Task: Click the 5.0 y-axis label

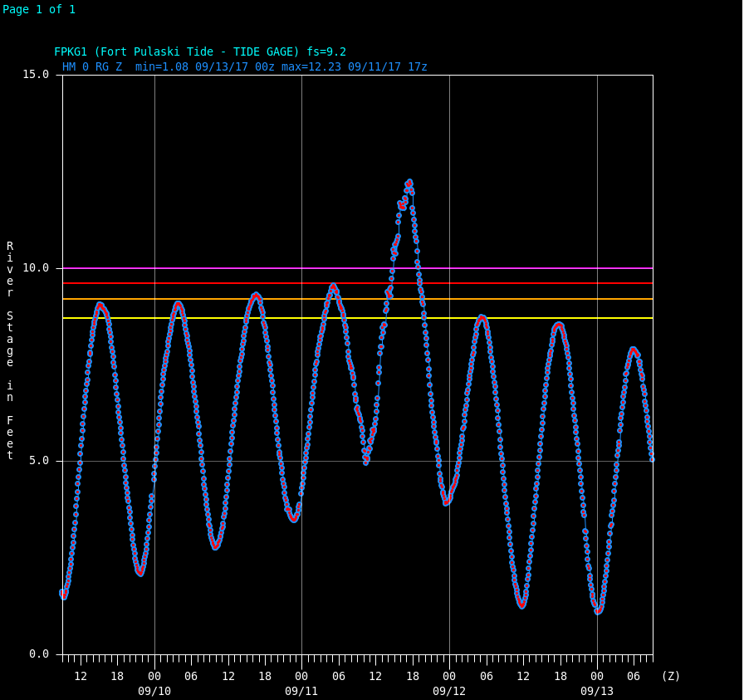Action: (x=39, y=461)
